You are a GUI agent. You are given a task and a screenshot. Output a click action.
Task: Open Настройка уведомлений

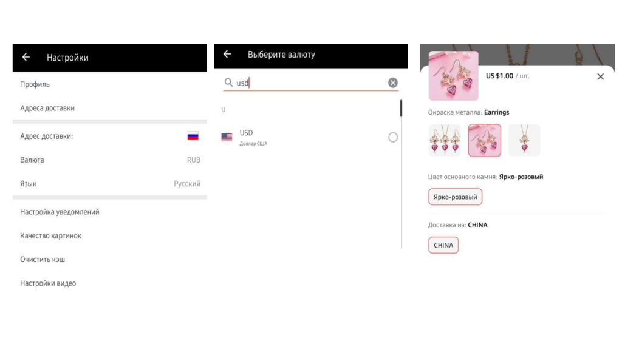pos(109,212)
